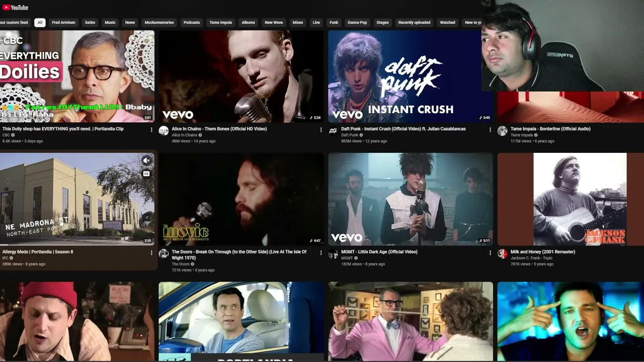Choose the Funk filter chip
This screenshot has height=362, width=644.
tap(334, 23)
